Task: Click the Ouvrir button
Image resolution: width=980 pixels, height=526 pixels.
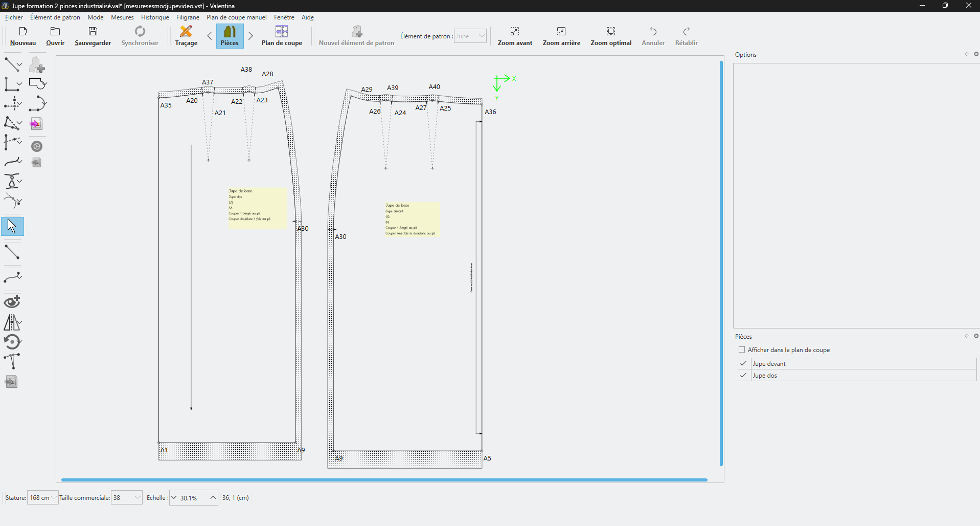Action: [55, 36]
